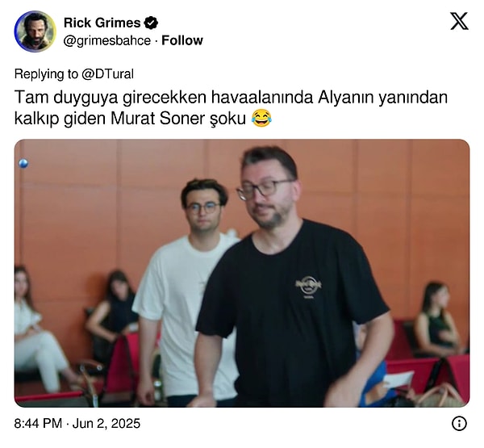
Task: Click the man in black t-shirt
Action: pos(294,278)
